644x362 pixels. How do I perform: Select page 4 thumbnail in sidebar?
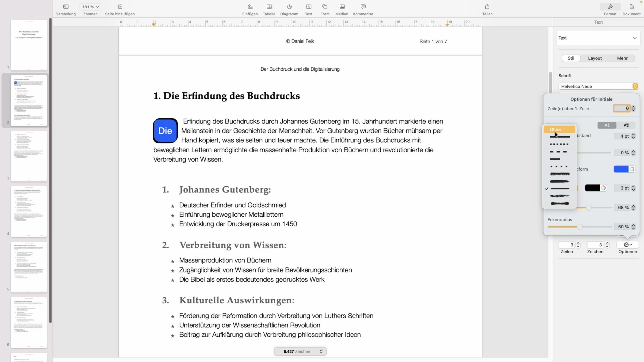(29, 211)
